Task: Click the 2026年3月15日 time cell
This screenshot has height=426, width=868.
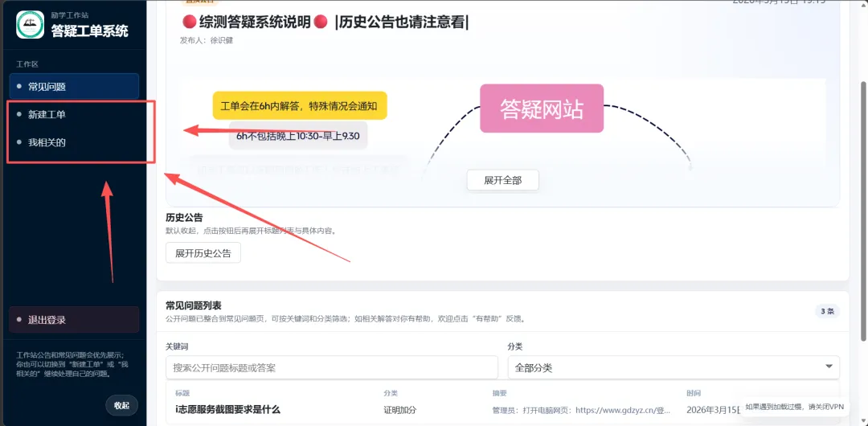Action: (x=713, y=411)
